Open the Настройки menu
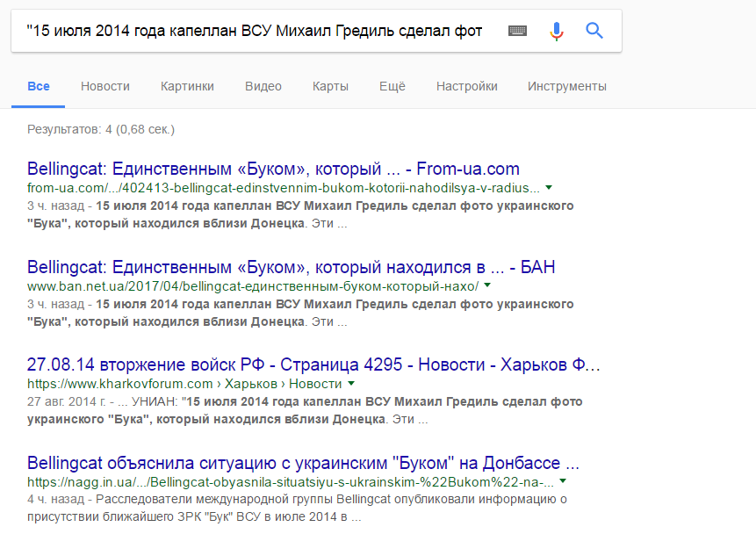The height and width of the screenshot is (534, 756). (467, 86)
